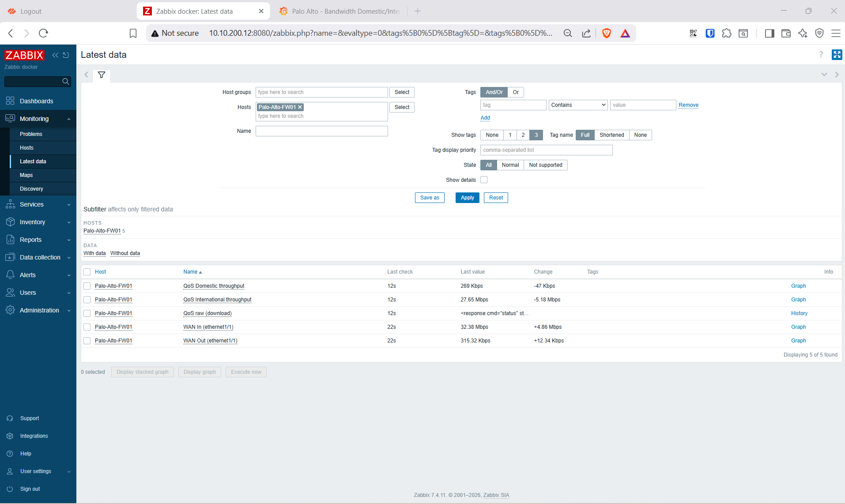Open the Brave Wallet icon
The image size is (845, 504).
point(786,33)
